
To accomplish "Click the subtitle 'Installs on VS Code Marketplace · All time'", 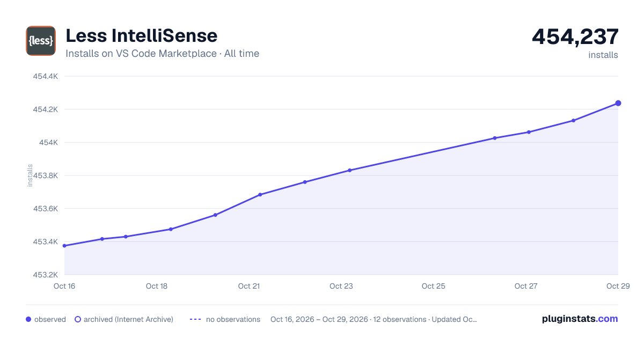I will coord(162,54).
